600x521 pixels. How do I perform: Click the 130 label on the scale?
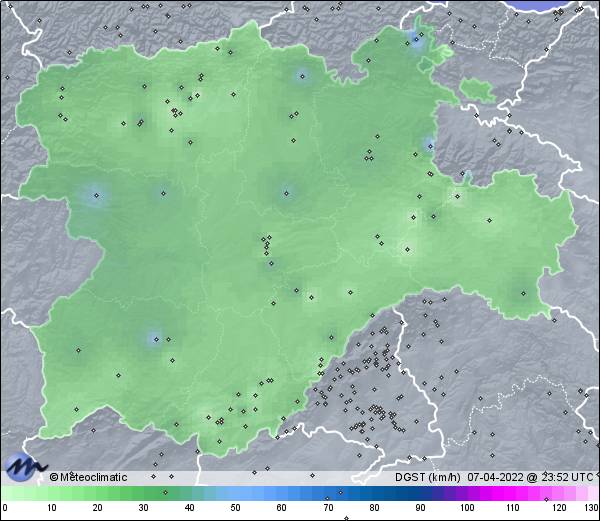pos(591,508)
